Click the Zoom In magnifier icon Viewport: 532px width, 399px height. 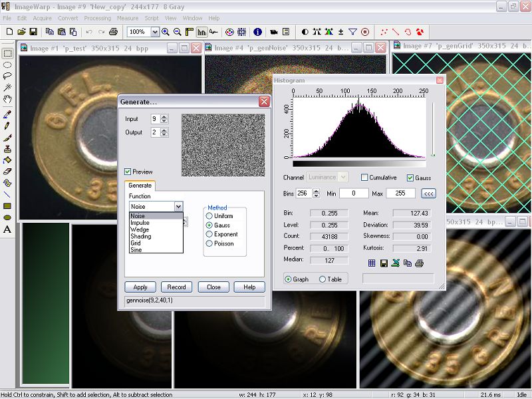[x=166, y=32]
